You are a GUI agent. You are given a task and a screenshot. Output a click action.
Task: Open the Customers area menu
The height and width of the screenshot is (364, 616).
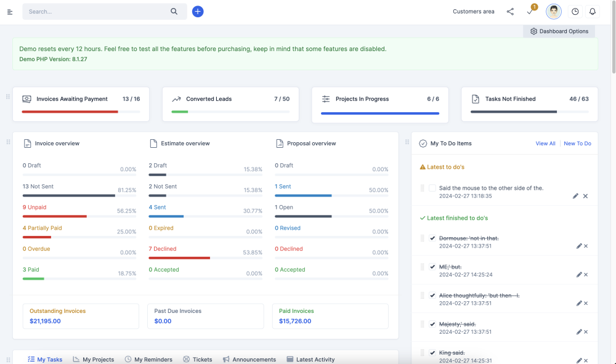(x=473, y=11)
